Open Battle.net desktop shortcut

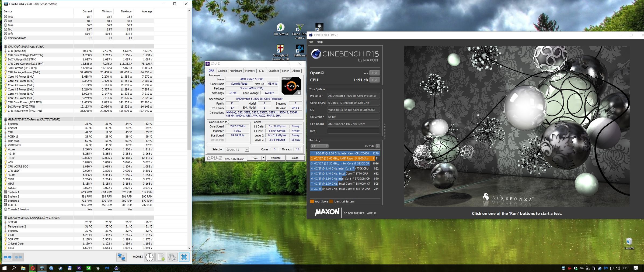point(300,51)
